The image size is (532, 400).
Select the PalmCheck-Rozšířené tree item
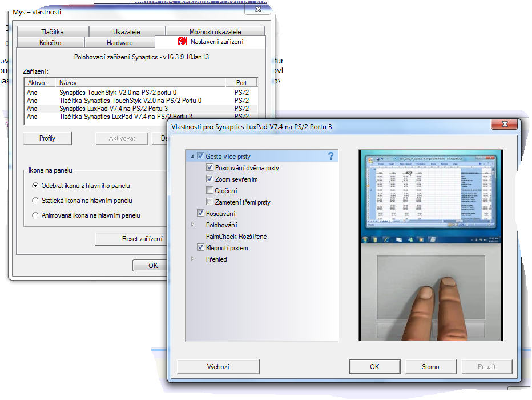pyautogui.click(x=236, y=237)
